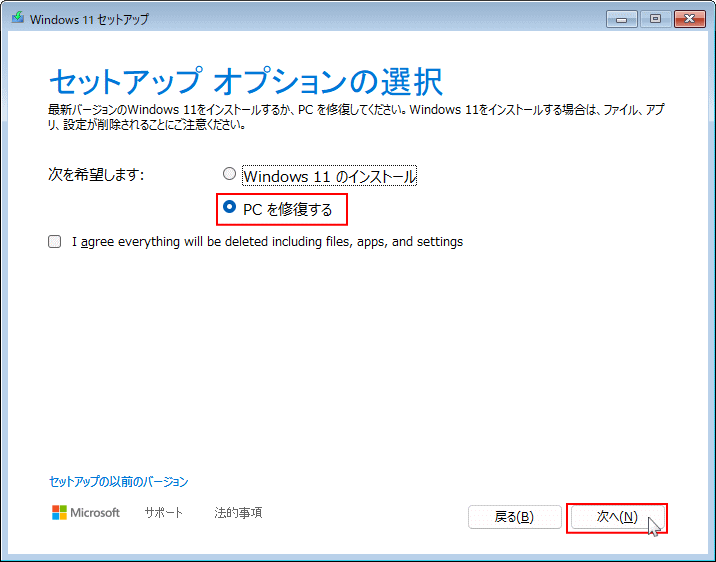Click the 次へ(N) button

617,517
